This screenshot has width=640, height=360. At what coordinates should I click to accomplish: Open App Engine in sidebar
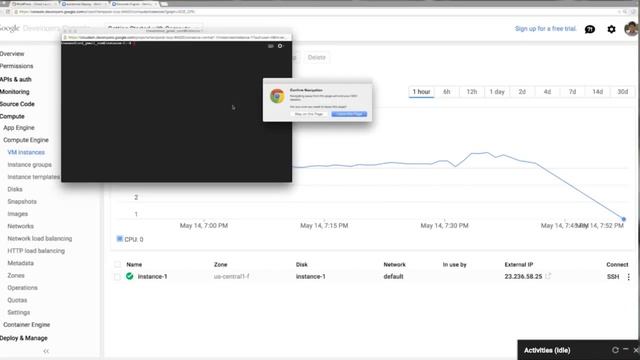pyautogui.click(x=19, y=128)
